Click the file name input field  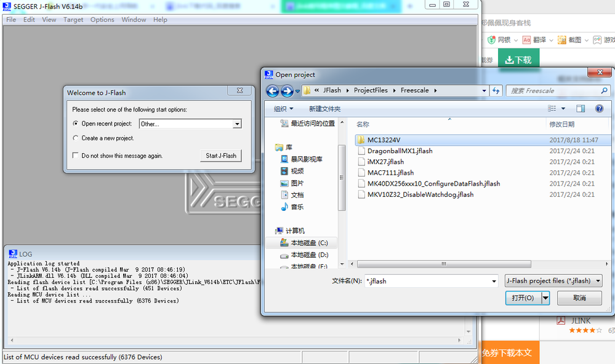[x=427, y=281]
